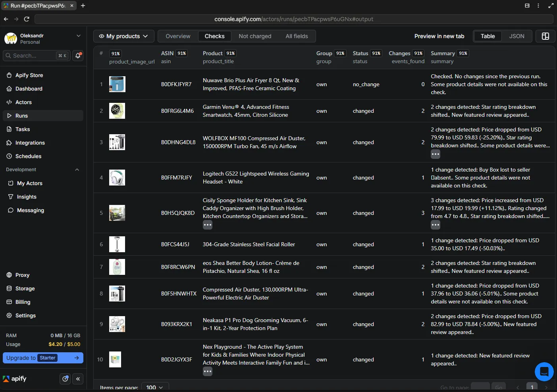
Task: Click the Upgrade to Starter button
Action: tap(43, 358)
